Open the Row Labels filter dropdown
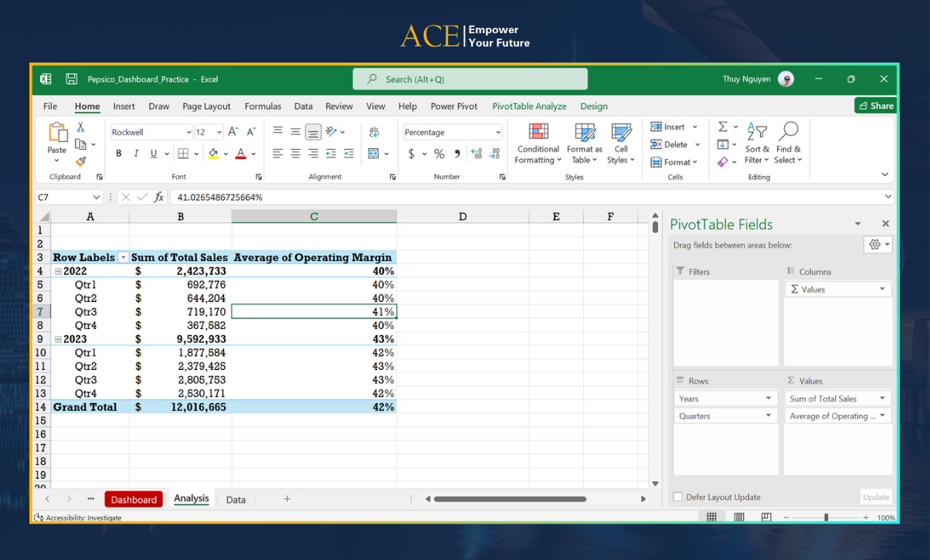Viewport: 930px width, 560px height. point(123,256)
